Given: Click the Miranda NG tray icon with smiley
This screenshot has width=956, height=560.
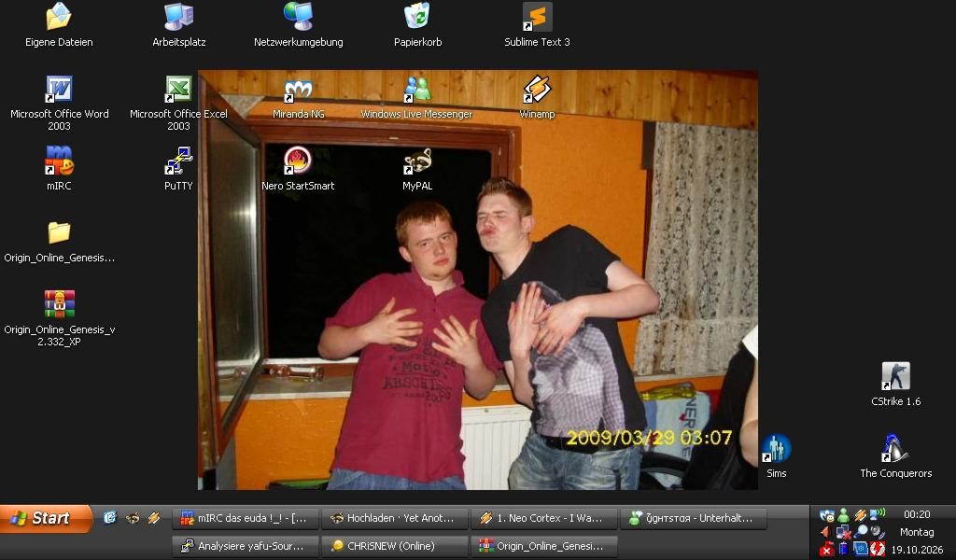Looking at the screenshot, I should [827, 515].
